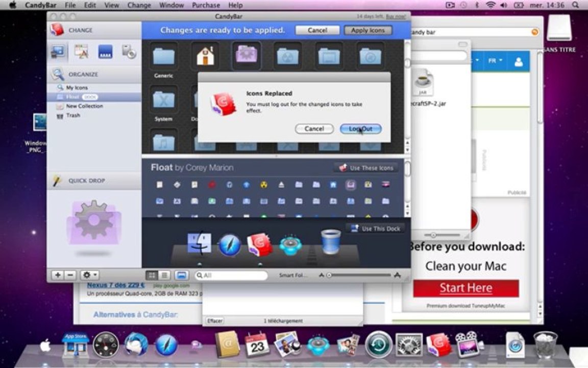Viewport: 588px width, 368px height.
Task: Open Time Machine from the Dock
Action: tap(378, 344)
